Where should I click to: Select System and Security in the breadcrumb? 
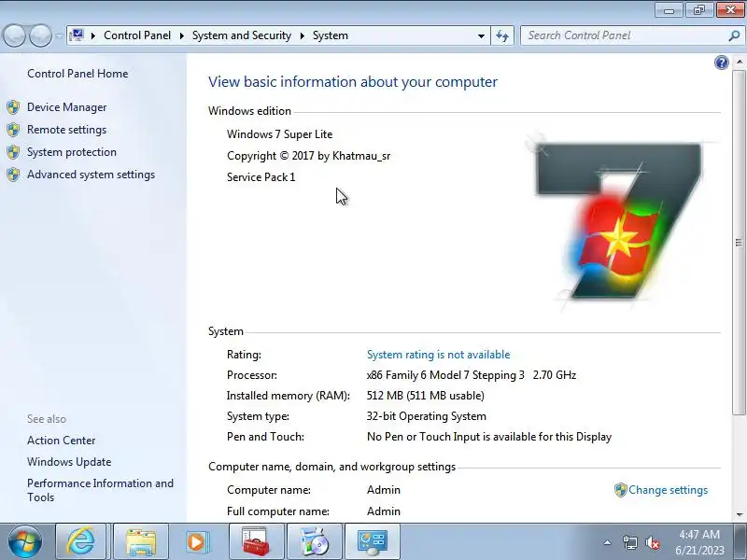point(242,35)
